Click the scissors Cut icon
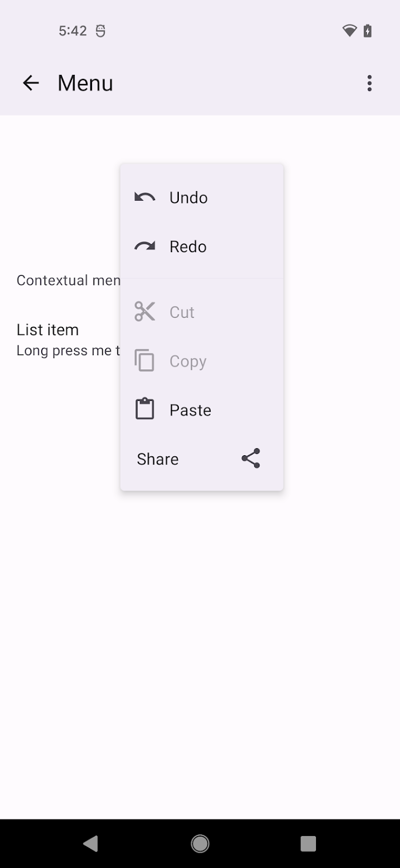The width and height of the screenshot is (400, 868). pos(145,312)
